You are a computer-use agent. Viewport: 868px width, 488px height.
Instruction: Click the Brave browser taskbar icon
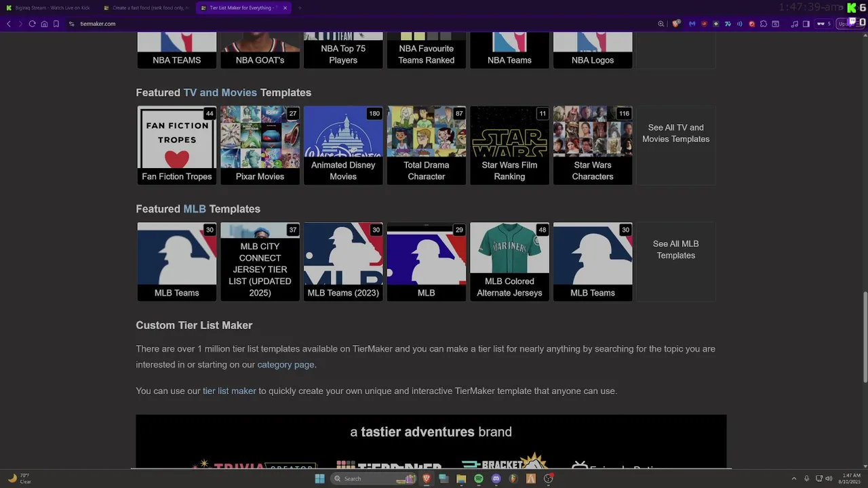click(x=427, y=479)
